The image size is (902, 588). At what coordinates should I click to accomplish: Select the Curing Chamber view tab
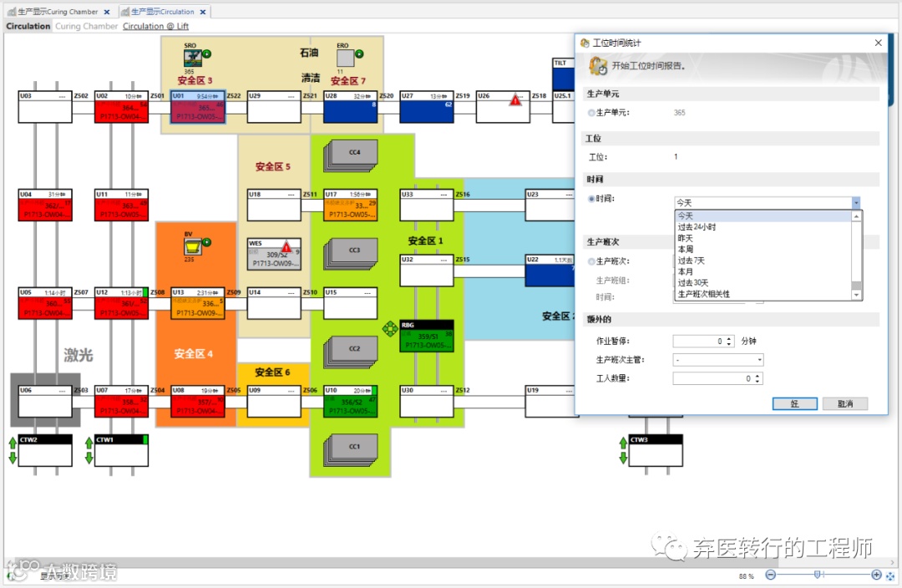pyautogui.click(x=86, y=26)
